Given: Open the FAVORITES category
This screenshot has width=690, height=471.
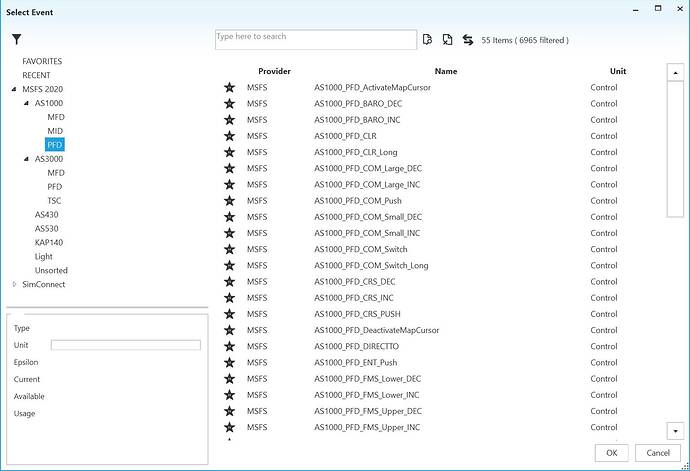Looking at the screenshot, I should coord(42,61).
